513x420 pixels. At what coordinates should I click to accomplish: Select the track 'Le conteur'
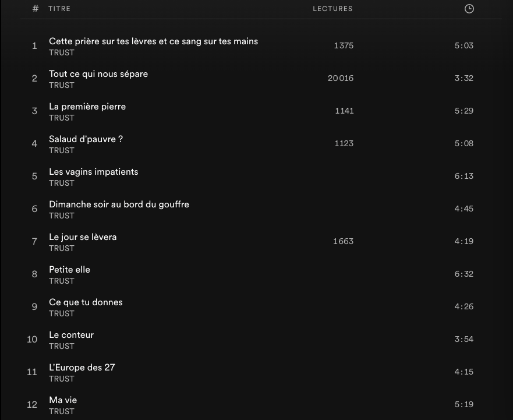click(71, 335)
